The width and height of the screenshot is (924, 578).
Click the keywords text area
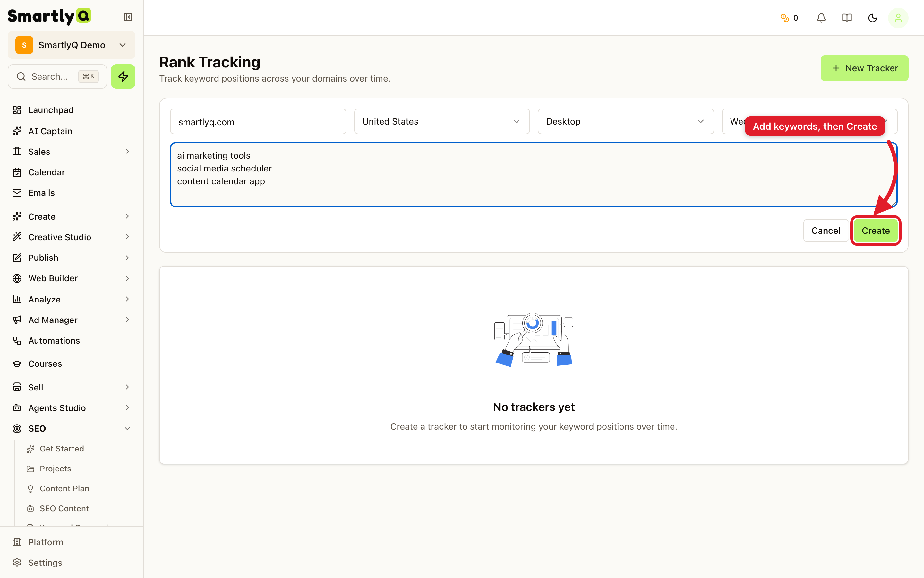point(534,175)
